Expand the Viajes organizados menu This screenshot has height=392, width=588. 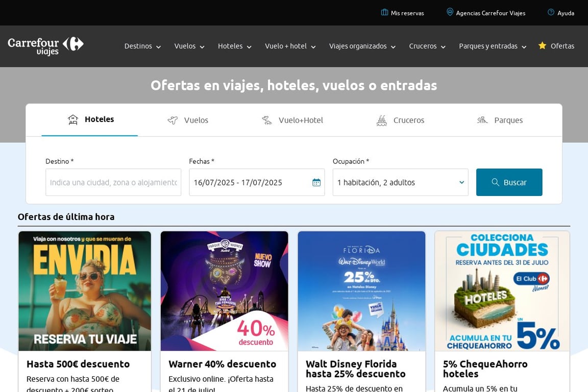click(362, 46)
